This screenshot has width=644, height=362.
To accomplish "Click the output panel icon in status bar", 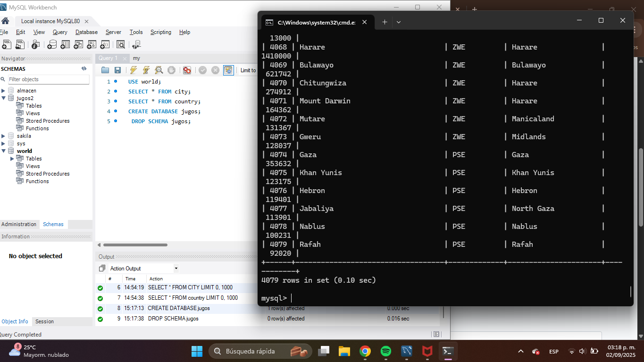I will [436, 334].
